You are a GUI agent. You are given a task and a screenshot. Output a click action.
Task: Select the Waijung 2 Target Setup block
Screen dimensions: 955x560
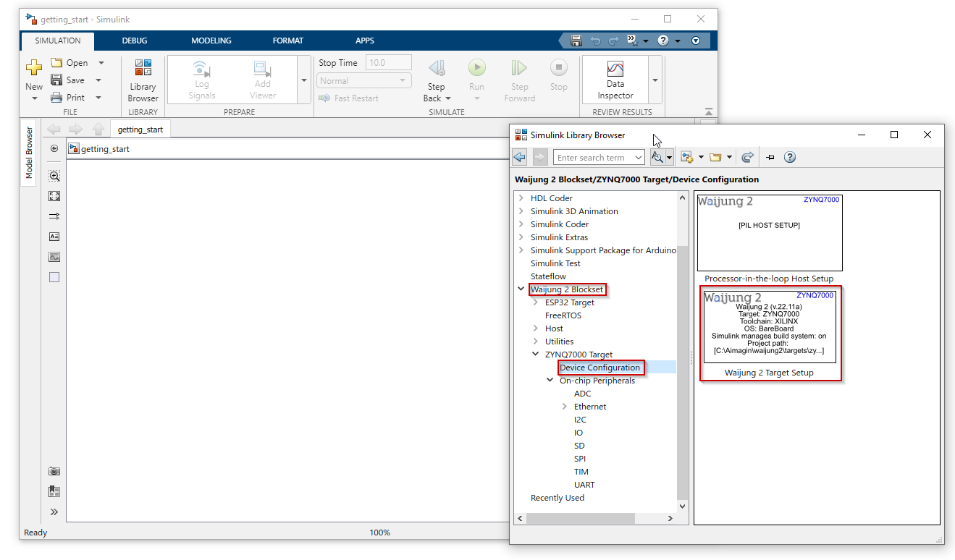click(x=769, y=334)
